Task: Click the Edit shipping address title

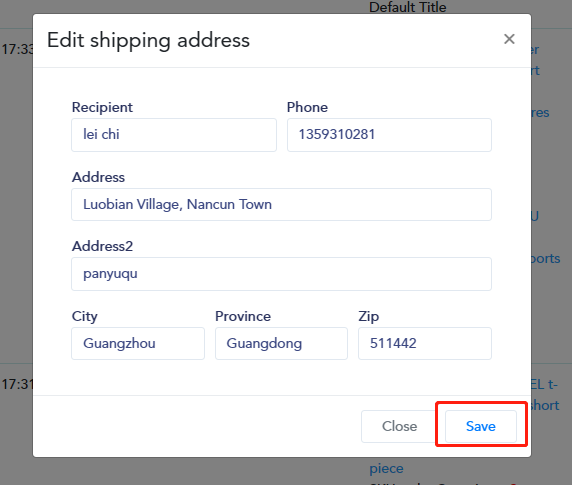Action: click(148, 40)
